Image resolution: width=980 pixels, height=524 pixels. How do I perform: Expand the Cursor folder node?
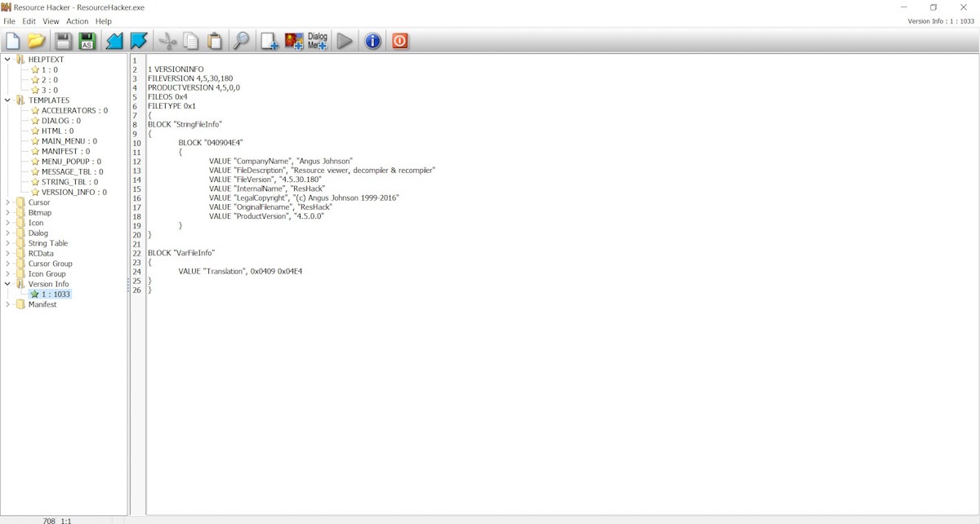point(7,202)
